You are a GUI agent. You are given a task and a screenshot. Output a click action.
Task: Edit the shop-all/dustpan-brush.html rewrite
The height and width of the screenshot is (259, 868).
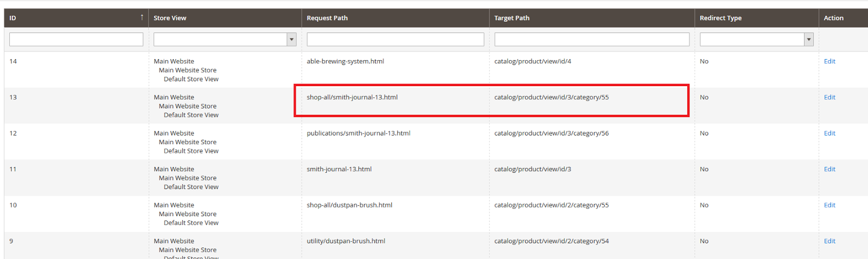click(829, 205)
